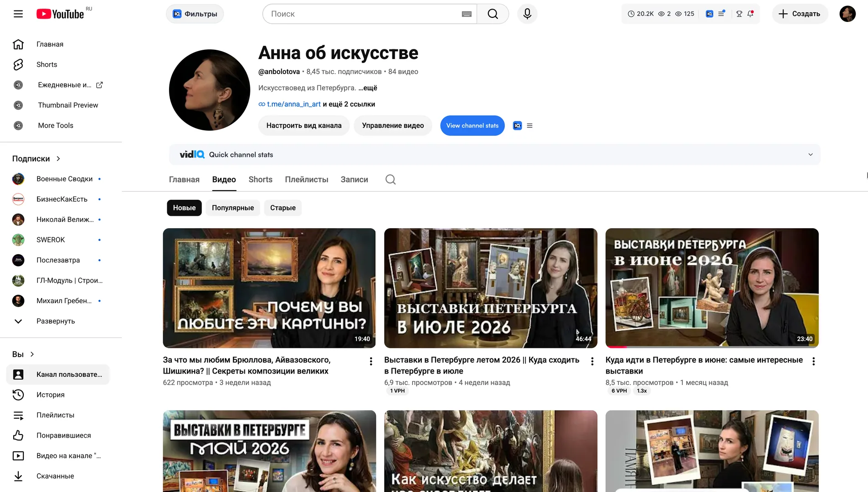Select the Видео tab
The image size is (868, 492).
click(224, 180)
